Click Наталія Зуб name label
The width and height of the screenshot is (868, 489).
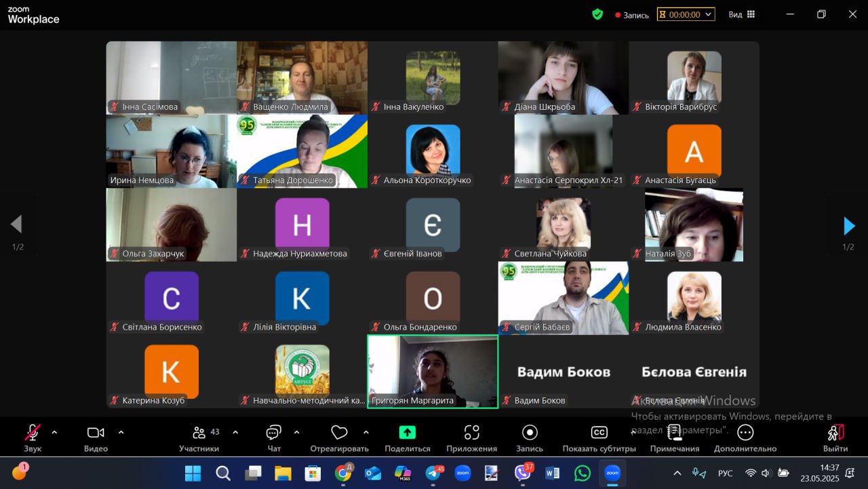coord(668,254)
